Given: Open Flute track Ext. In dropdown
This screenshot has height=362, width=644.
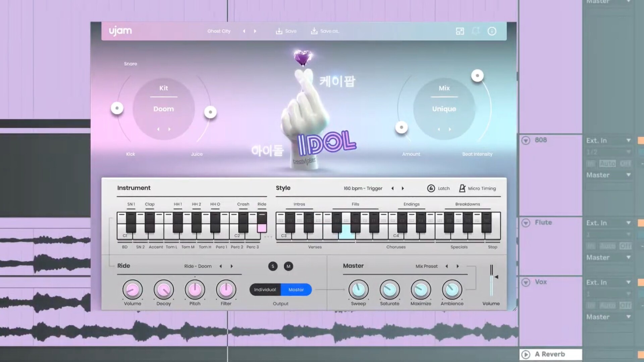Looking at the screenshot, I should coord(609,223).
